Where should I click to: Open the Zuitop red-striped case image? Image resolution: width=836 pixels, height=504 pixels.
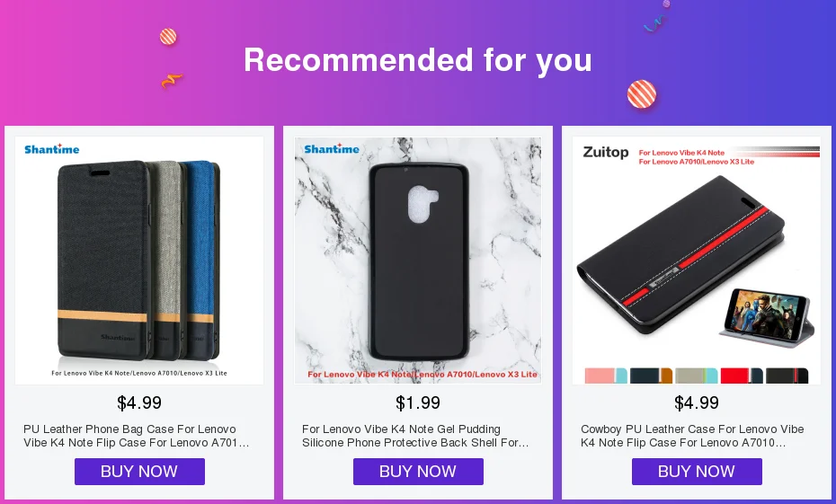(x=697, y=261)
